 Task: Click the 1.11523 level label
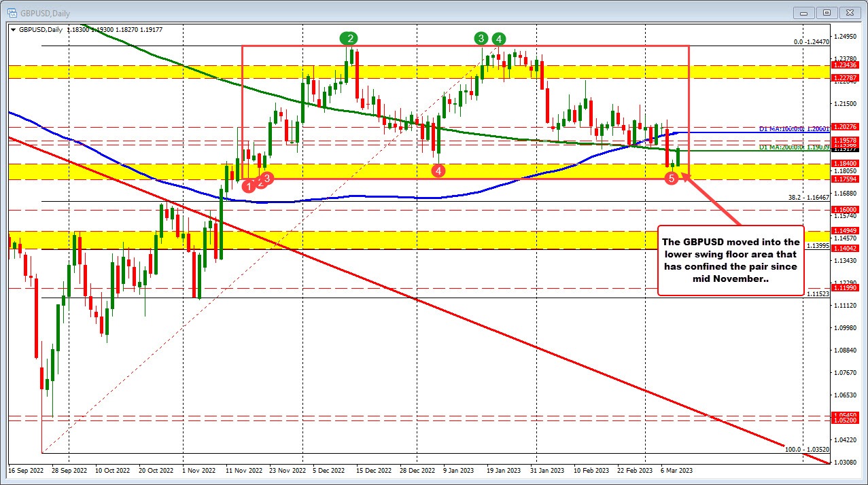click(818, 294)
